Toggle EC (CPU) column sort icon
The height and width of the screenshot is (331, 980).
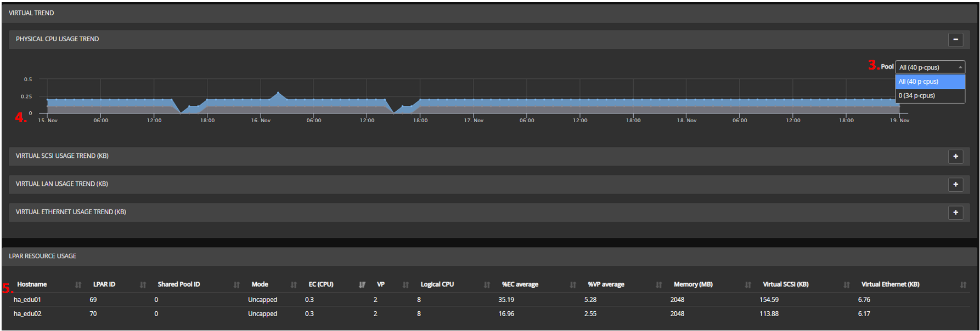[362, 284]
